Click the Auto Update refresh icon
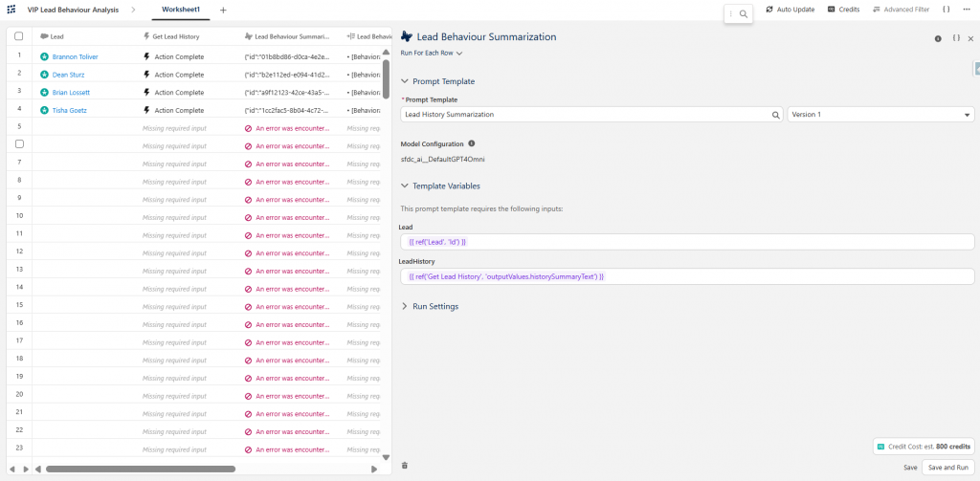 click(x=769, y=10)
